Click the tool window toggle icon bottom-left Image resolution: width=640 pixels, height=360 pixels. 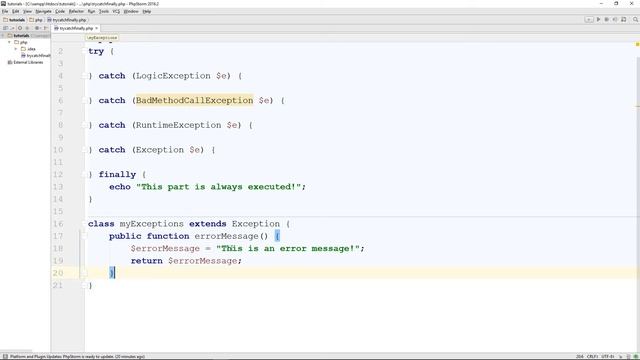point(5,356)
